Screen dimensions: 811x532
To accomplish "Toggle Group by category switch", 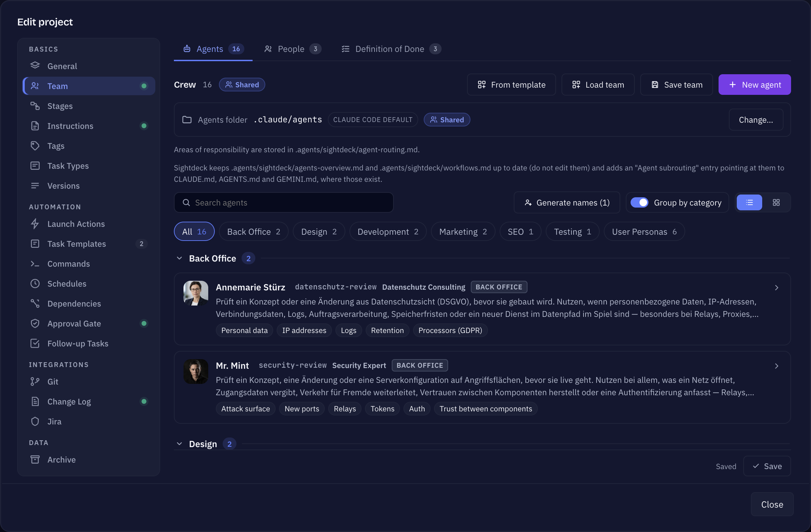I will point(639,202).
